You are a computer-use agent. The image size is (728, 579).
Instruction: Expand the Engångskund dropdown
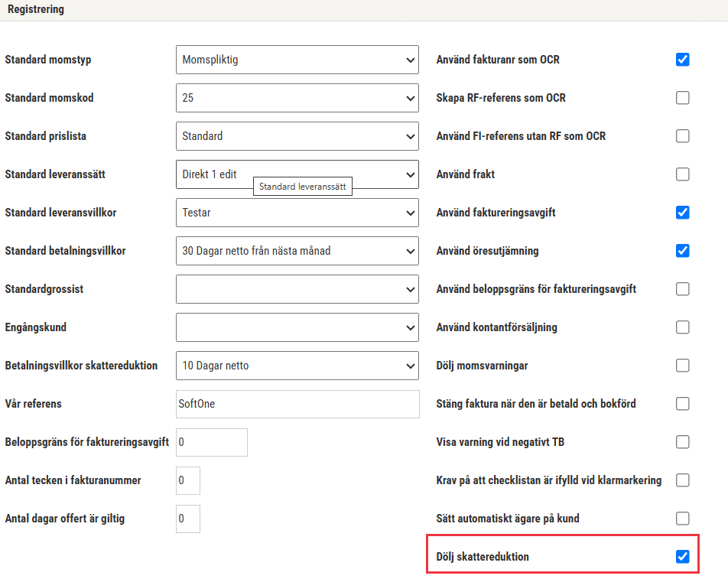297,327
